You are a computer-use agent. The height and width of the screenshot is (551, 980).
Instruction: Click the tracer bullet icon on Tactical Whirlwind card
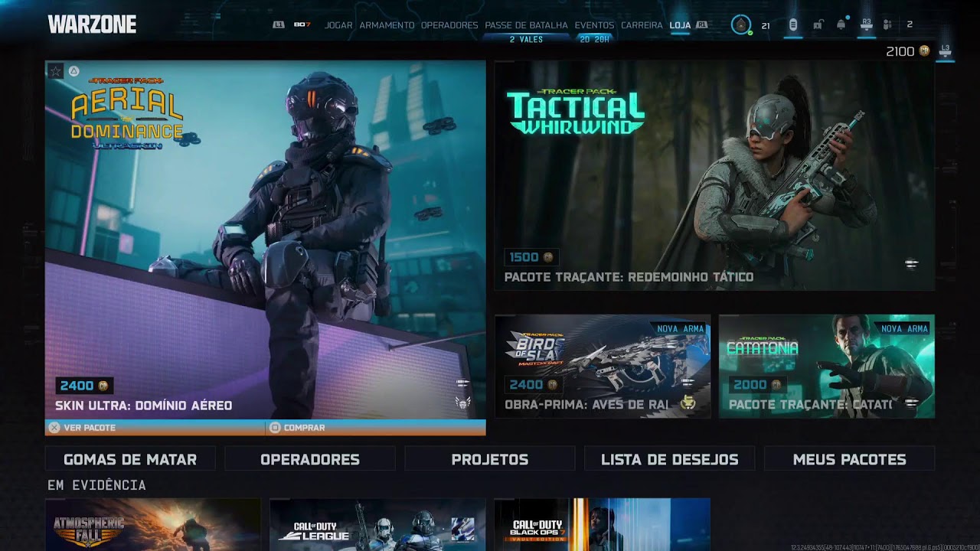(911, 263)
